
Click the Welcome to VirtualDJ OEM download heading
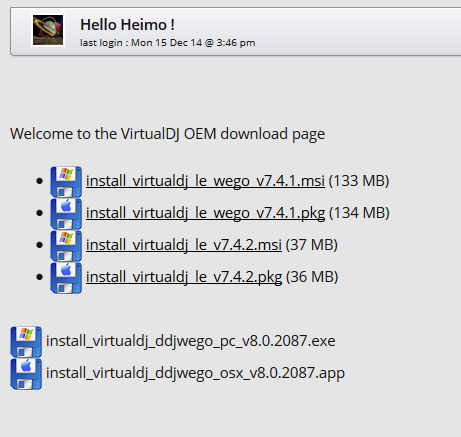click(168, 134)
